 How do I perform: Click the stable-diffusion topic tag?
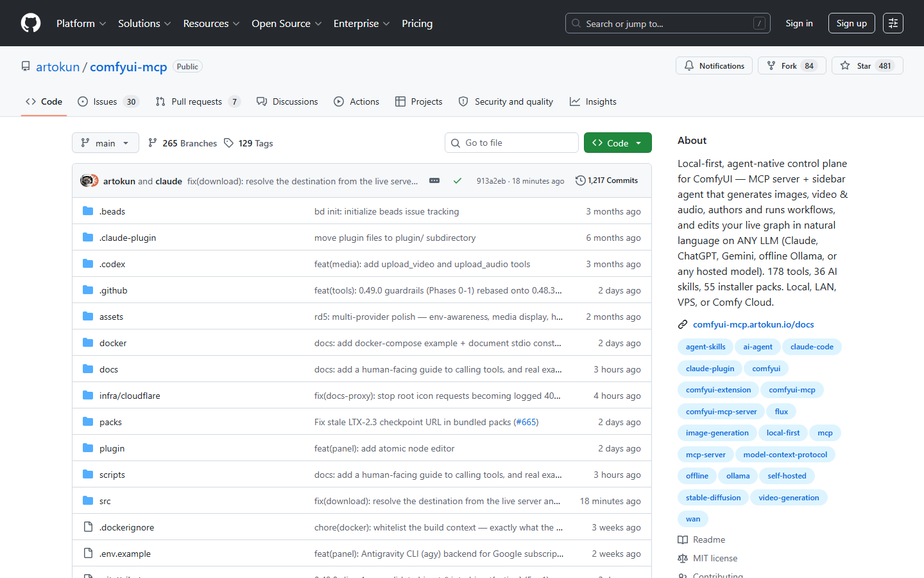click(713, 498)
